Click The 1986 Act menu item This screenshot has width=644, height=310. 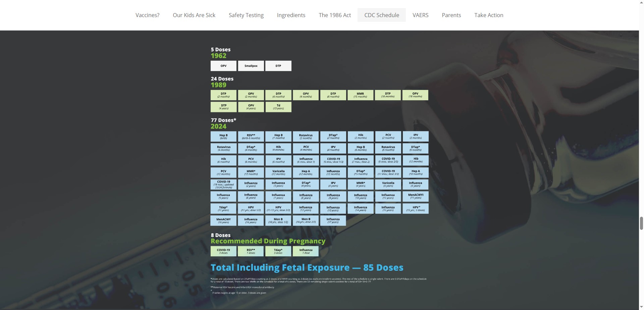tap(334, 15)
